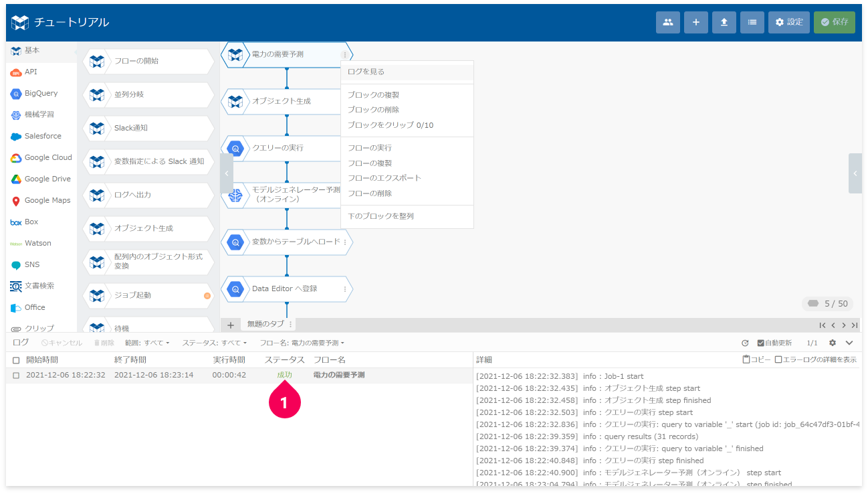Image resolution: width=868 pixels, height=494 pixels.
Task: Click the 成功 status in log row
Action: tap(284, 376)
